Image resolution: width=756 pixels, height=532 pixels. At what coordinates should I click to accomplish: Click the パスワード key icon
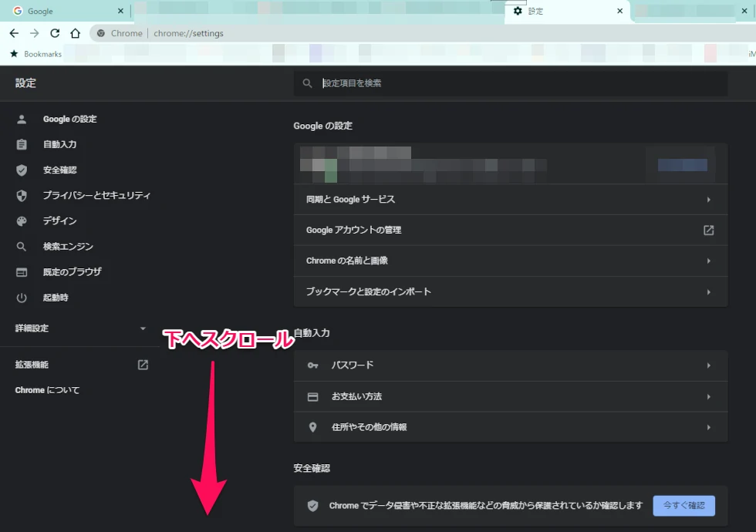(x=312, y=365)
